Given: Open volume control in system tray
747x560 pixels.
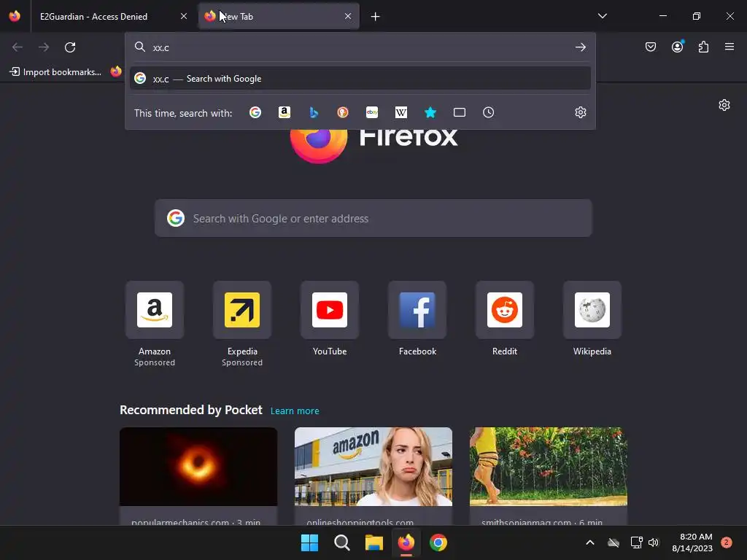Looking at the screenshot, I should click(653, 542).
